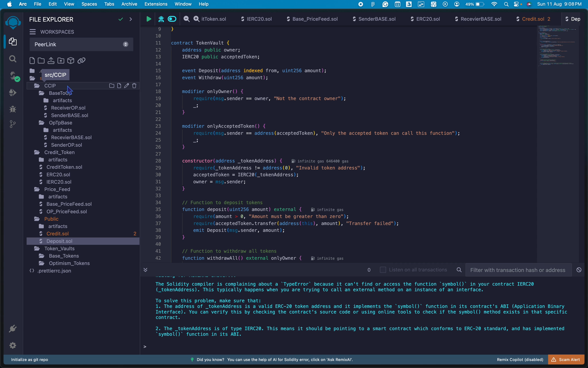The height and width of the screenshot is (368, 588).
Task: Upload files into the workspace
Action: tap(51, 60)
